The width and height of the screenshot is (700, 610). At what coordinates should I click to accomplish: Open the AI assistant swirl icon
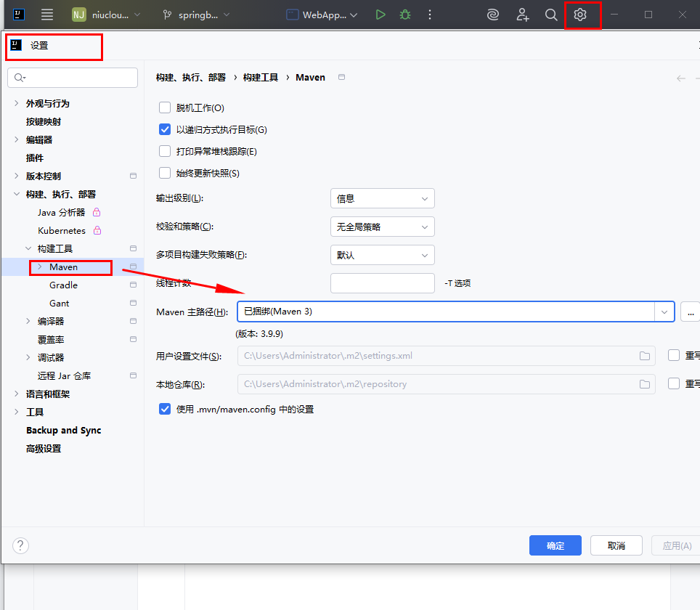[x=493, y=15]
